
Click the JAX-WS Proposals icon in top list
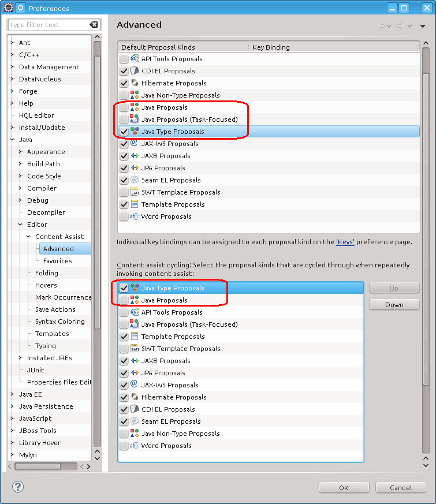coord(135,144)
